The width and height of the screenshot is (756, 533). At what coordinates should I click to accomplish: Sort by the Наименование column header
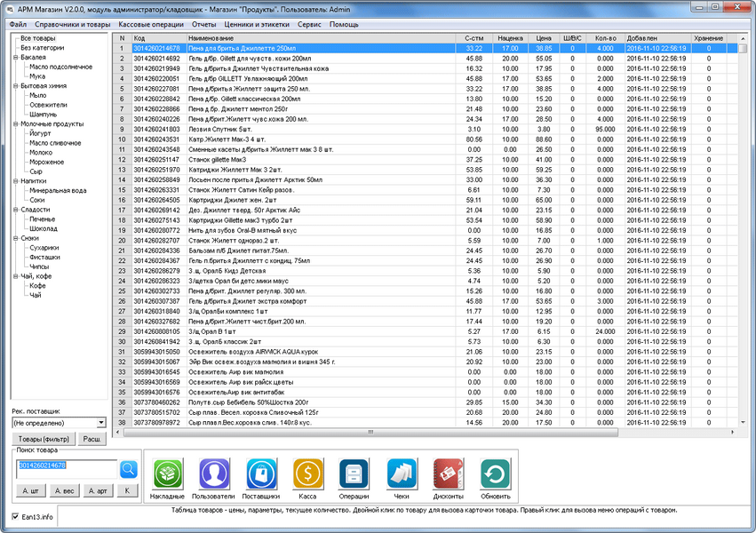coord(321,38)
